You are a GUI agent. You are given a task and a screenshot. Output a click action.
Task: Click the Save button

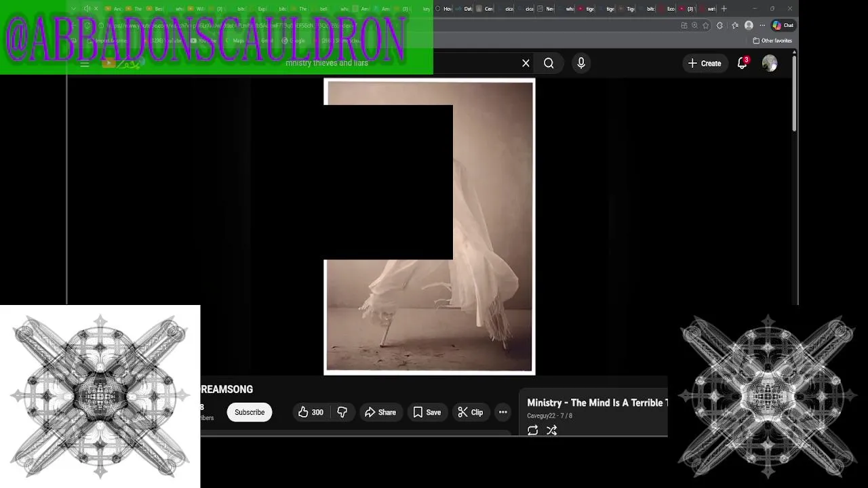tap(427, 412)
